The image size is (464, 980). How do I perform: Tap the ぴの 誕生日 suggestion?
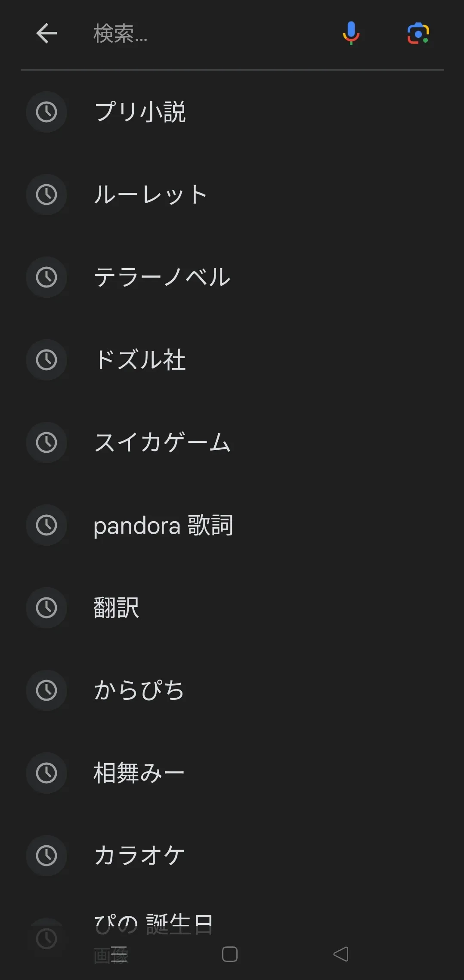154,924
